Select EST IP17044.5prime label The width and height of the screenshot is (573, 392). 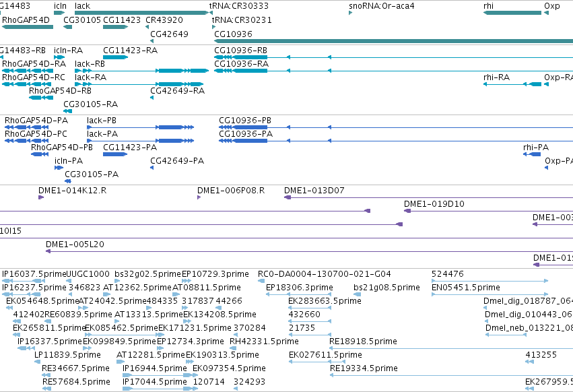point(155,382)
